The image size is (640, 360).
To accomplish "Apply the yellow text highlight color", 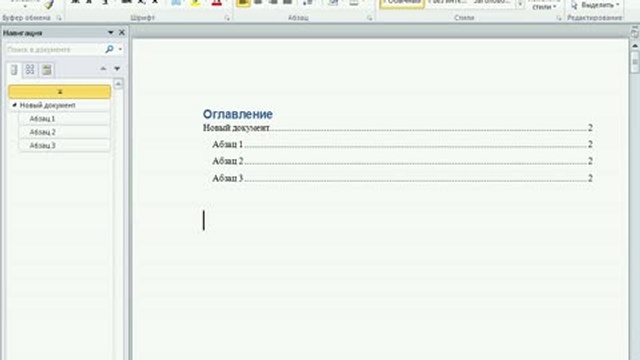I will coord(196,3).
